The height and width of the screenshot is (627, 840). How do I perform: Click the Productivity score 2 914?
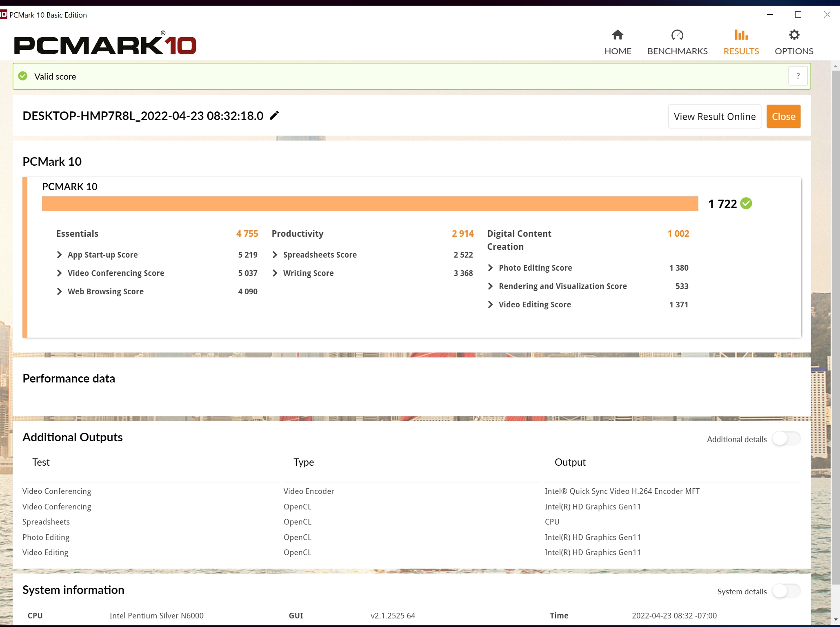[463, 233]
